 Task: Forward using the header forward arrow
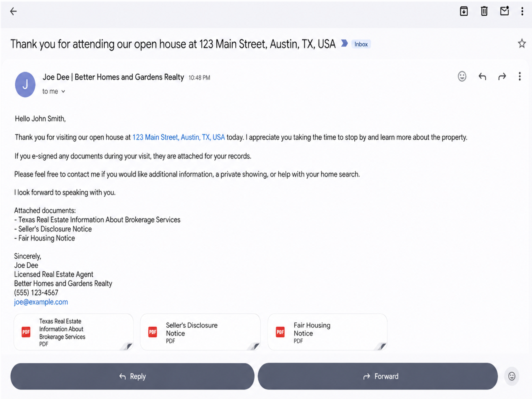tap(502, 77)
